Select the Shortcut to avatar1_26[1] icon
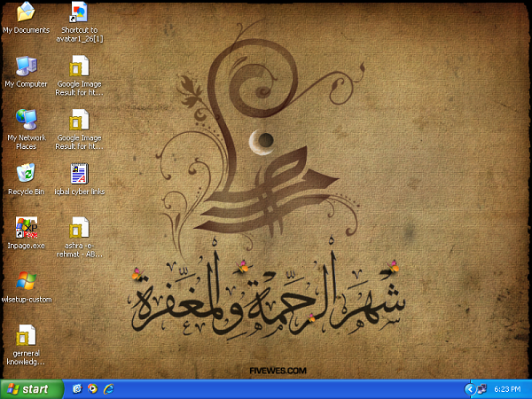 coord(79,12)
